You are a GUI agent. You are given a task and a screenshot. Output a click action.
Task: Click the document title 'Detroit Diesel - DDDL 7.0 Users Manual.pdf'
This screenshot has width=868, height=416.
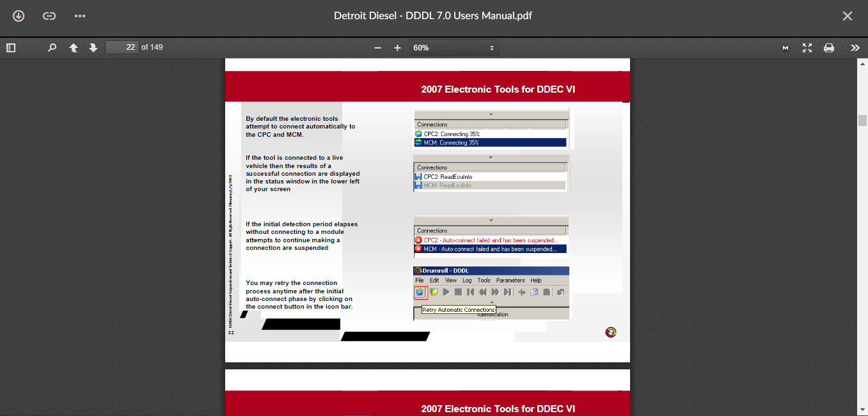pos(433,16)
